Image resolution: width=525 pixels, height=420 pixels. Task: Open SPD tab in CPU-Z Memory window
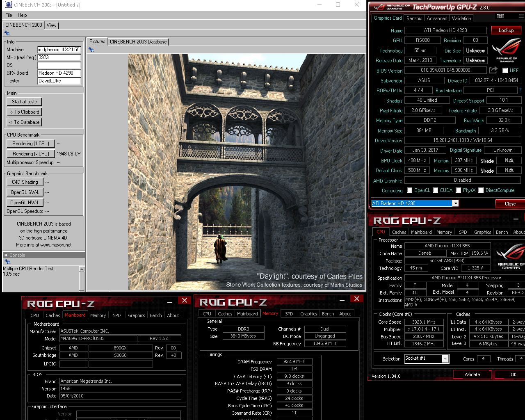coord(289,314)
